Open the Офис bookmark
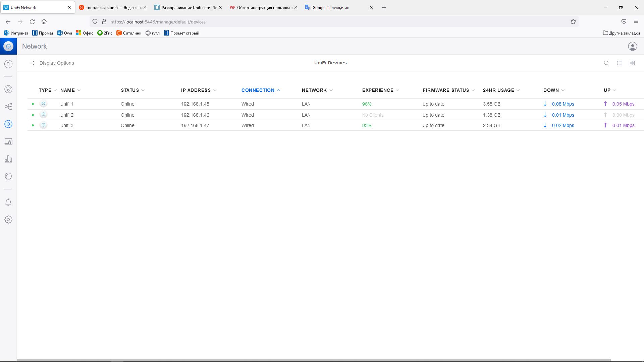 click(x=85, y=33)
